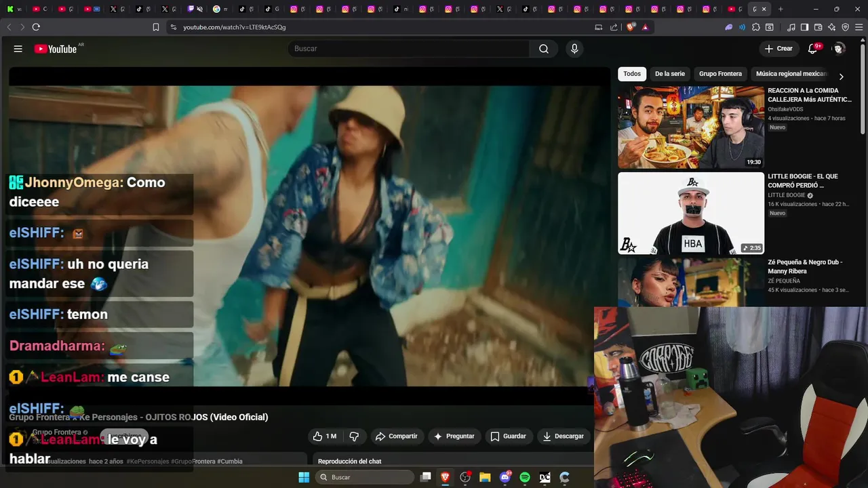Open the Leo AI sparkle icon

[831, 27]
